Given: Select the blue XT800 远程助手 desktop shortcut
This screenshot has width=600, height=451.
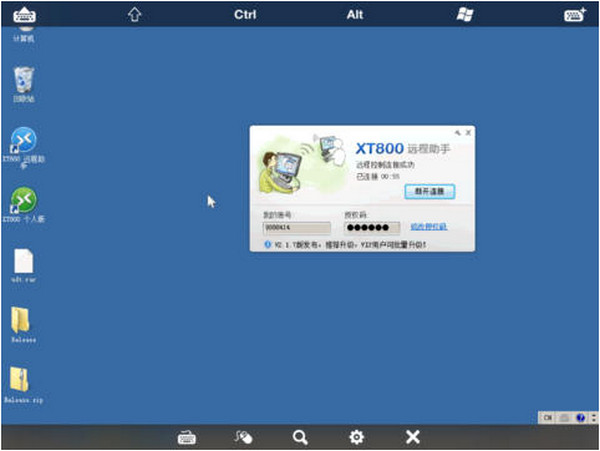Looking at the screenshot, I should click(x=24, y=147).
